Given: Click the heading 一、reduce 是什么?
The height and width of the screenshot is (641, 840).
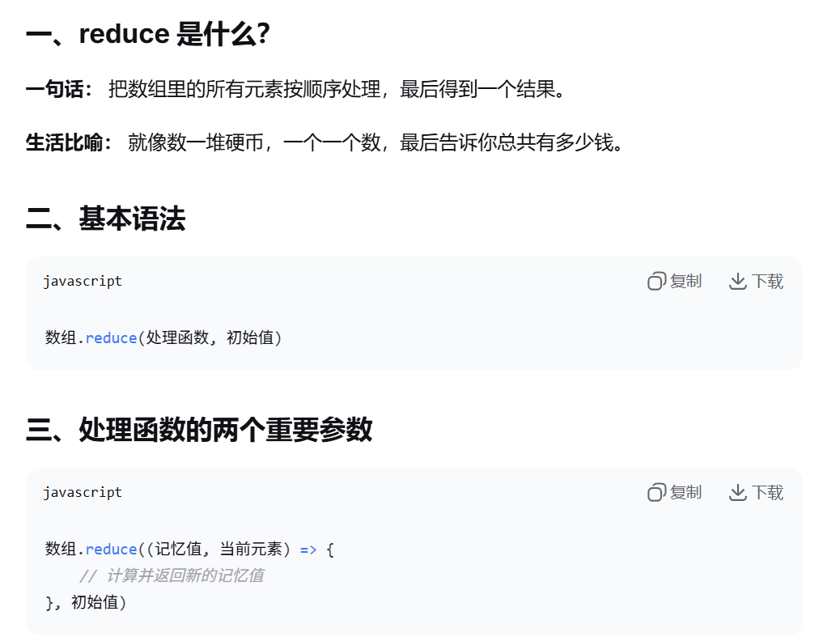Looking at the screenshot, I should pos(148,34).
